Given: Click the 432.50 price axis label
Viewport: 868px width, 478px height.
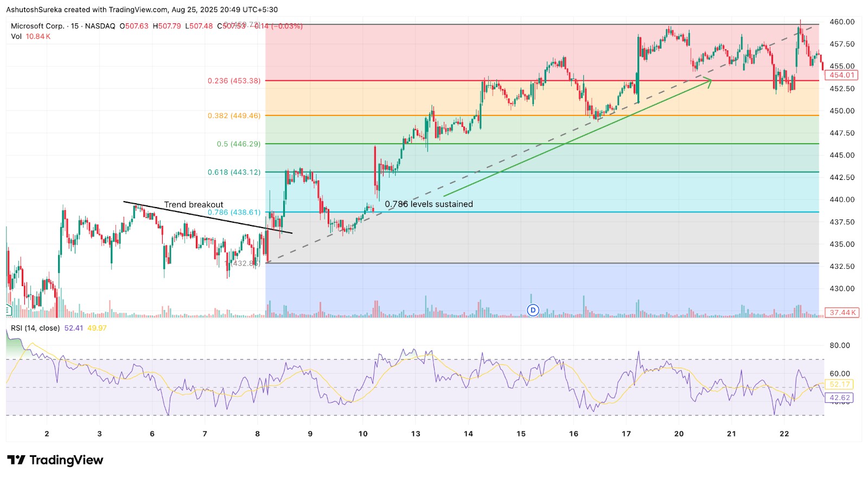Looking at the screenshot, I should coord(842,267).
